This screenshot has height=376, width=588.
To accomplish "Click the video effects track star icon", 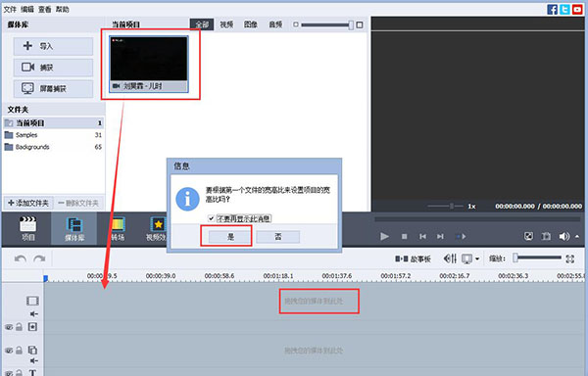I will (x=32, y=327).
